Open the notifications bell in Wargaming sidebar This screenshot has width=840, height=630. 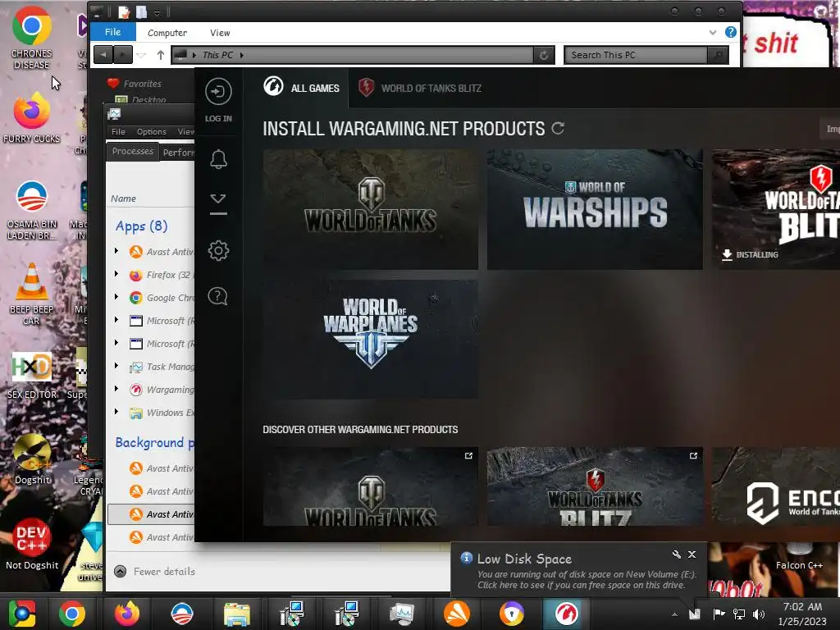pyautogui.click(x=218, y=159)
